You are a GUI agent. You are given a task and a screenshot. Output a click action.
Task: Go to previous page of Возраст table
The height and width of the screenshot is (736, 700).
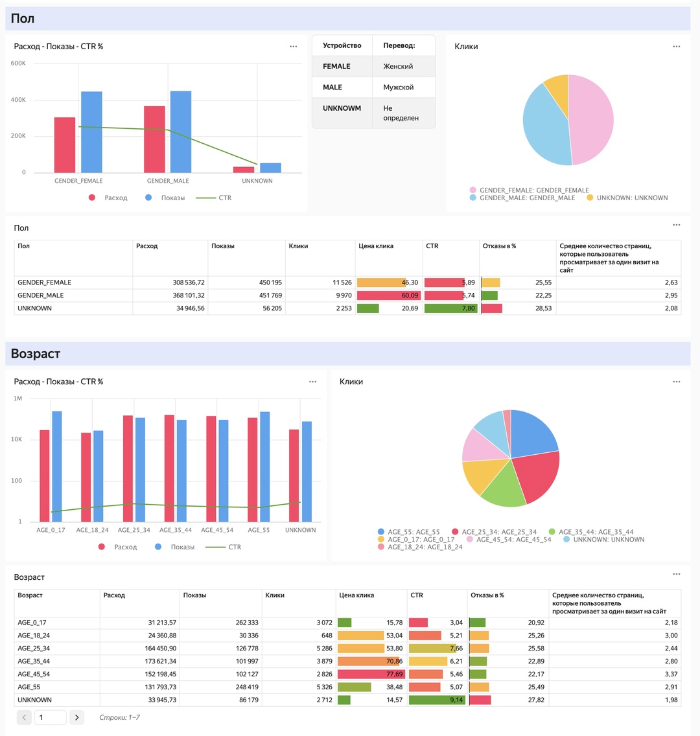(25, 717)
